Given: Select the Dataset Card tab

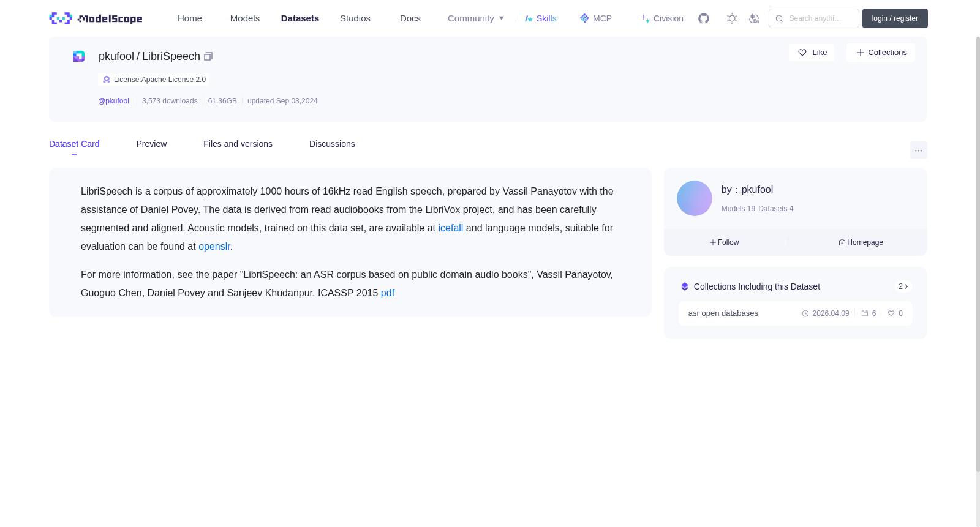Looking at the screenshot, I should [74, 144].
